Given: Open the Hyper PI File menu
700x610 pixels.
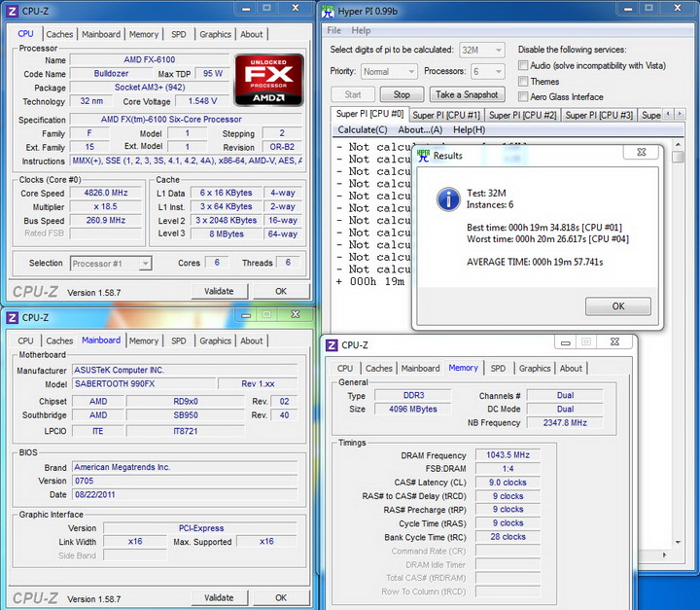Looking at the screenshot, I should tap(334, 30).
